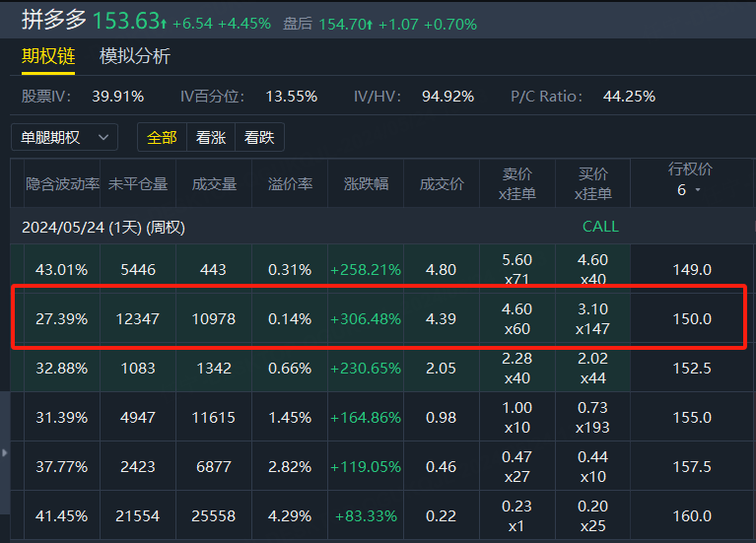Click the 10978 volume cell
The height and width of the screenshot is (543, 756).
point(214,318)
